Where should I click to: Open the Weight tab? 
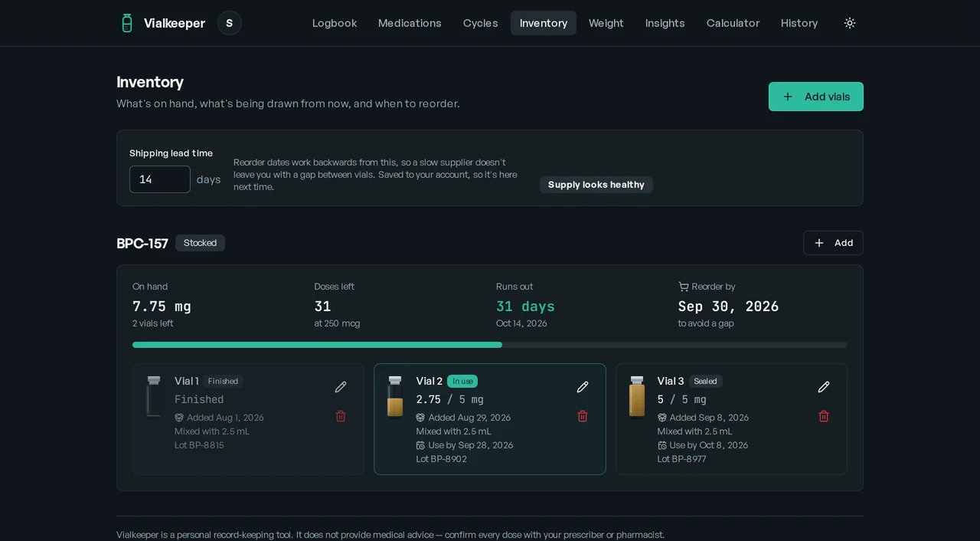click(606, 23)
